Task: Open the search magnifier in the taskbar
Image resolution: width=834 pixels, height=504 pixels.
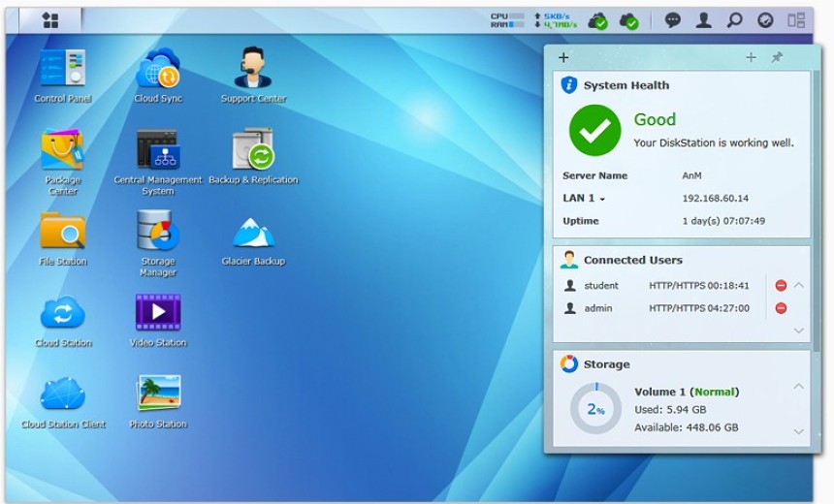Action: point(735,20)
